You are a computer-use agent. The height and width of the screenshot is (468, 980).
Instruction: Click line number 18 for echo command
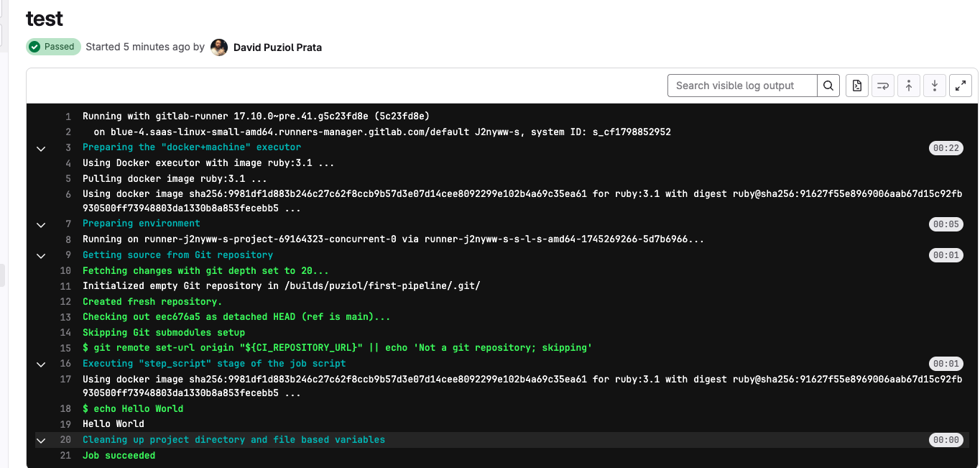coord(65,408)
